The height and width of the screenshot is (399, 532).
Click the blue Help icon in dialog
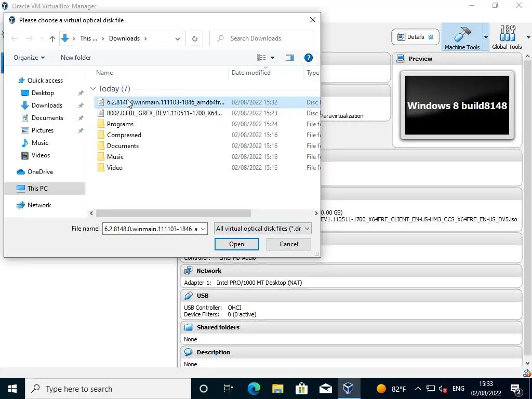coord(309,58)
